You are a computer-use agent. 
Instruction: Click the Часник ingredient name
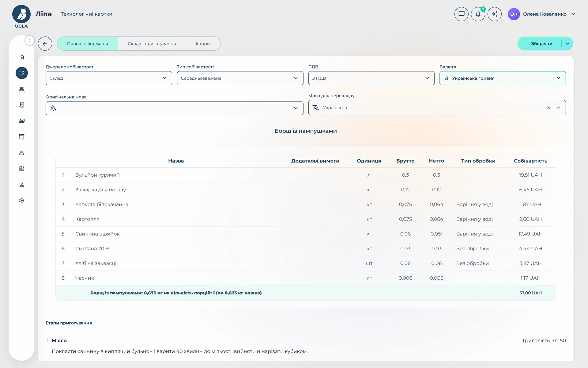[85, 278]
